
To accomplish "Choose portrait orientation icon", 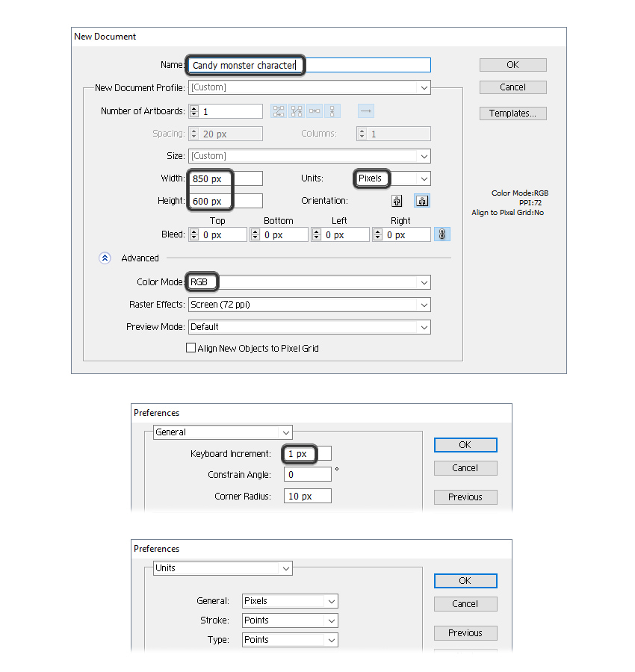I will tap(397, 201).
